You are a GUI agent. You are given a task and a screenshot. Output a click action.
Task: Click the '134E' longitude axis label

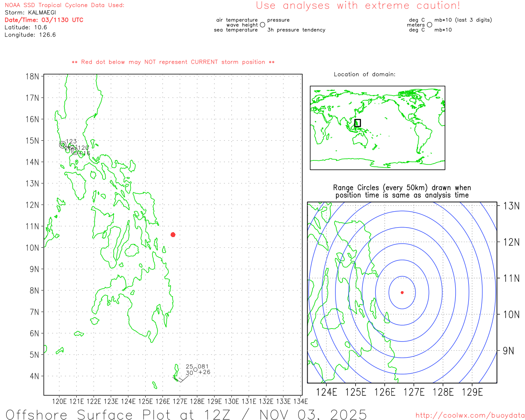click(300, 402)
